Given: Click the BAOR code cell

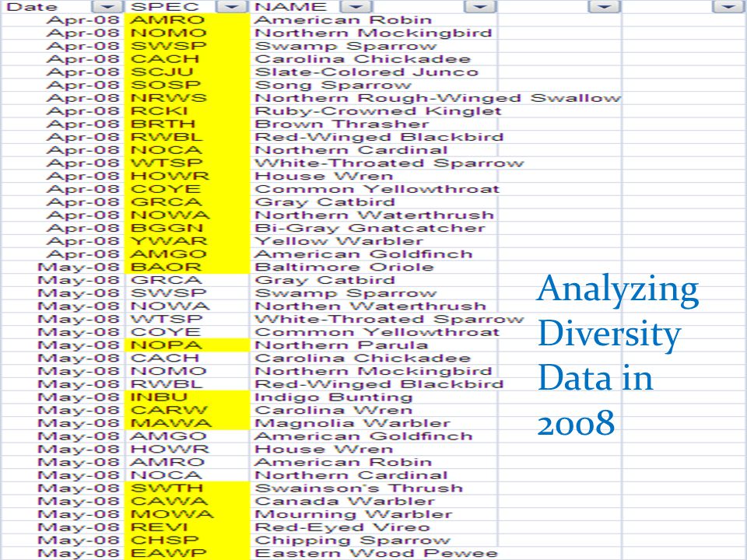Looking at the screenshot, I should pos(187,267).
